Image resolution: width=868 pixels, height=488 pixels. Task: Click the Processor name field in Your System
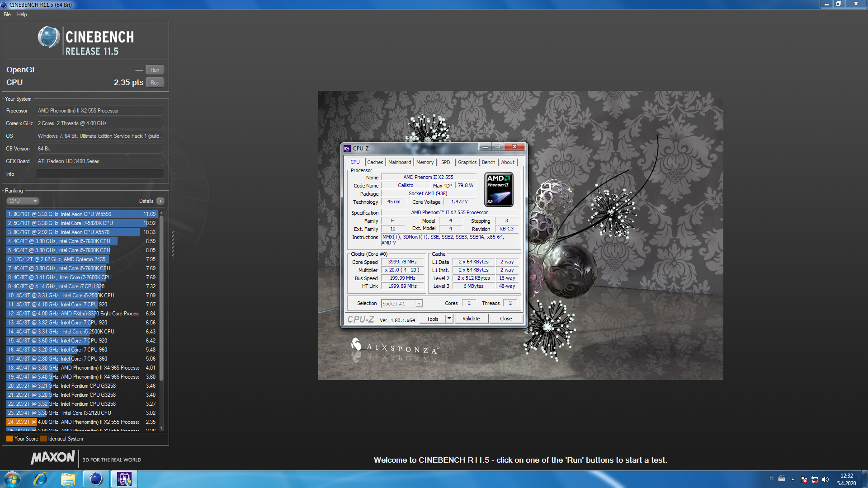coord(100,111)
